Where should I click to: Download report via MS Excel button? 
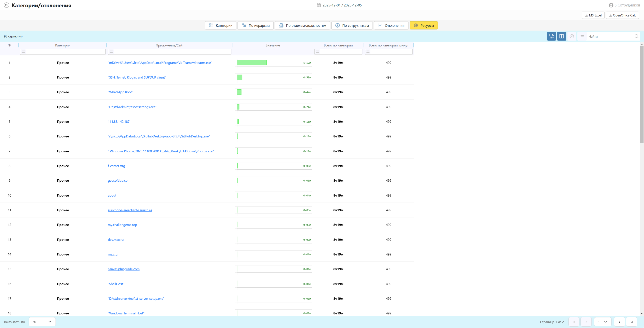pos(593,15)
